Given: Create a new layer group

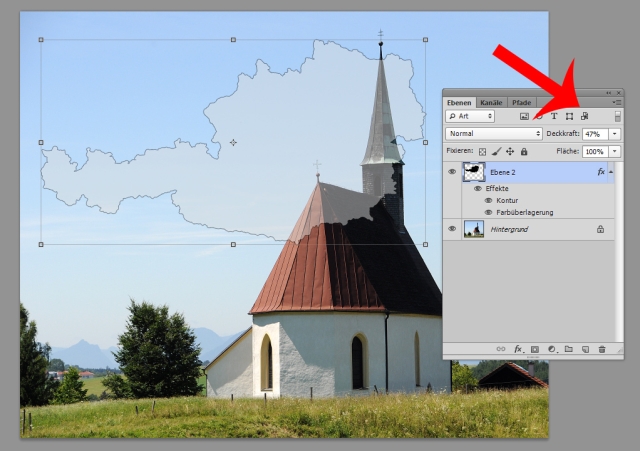Looking at the screenshot, I should (569, 349).
